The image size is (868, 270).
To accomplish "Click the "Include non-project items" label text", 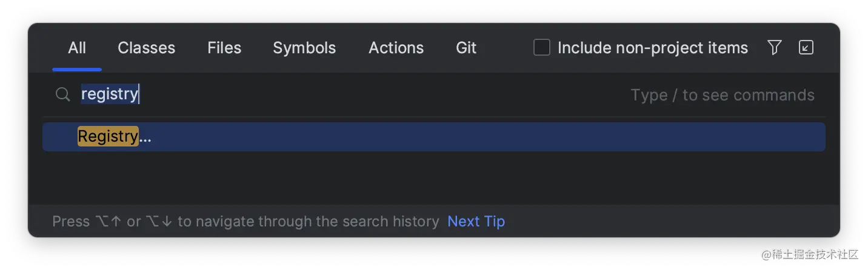I will [x=652, y=48].
